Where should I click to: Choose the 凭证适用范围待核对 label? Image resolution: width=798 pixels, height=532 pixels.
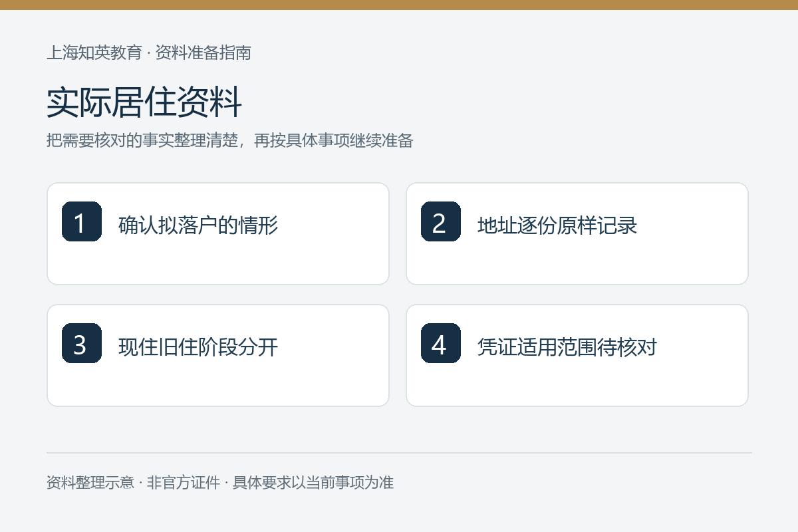pos(567,347)
